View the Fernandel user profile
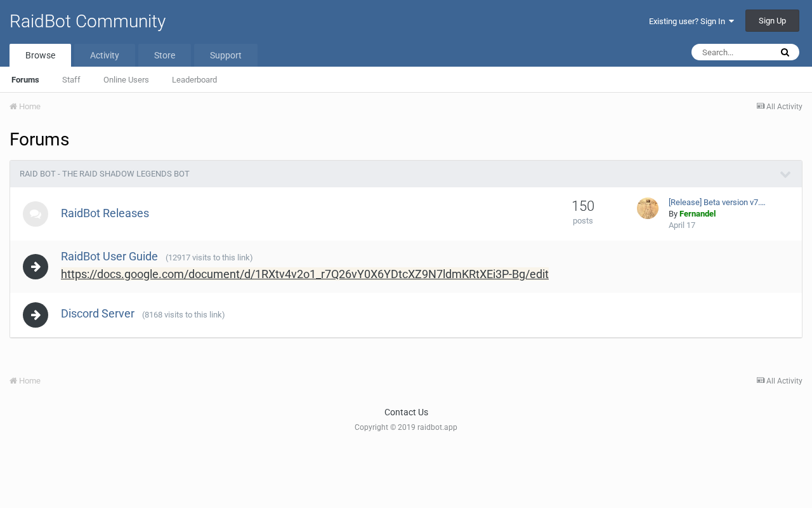The width and height of the screenshot is (812, 508). pos(697,214)
